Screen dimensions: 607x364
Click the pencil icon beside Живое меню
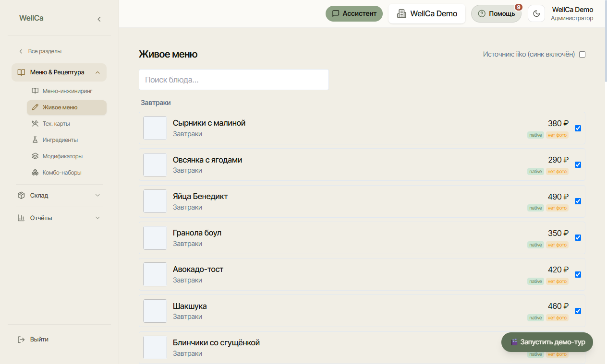pos(35,107)
